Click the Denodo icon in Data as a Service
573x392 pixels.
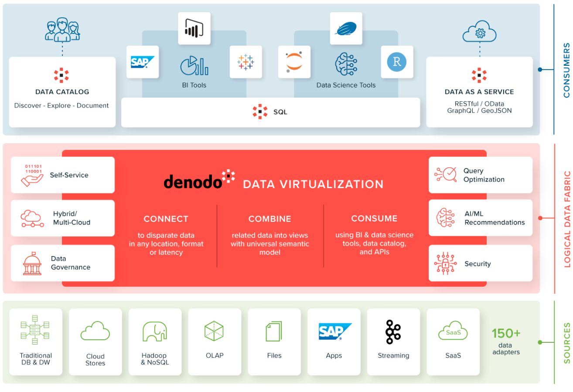(479, 75)
